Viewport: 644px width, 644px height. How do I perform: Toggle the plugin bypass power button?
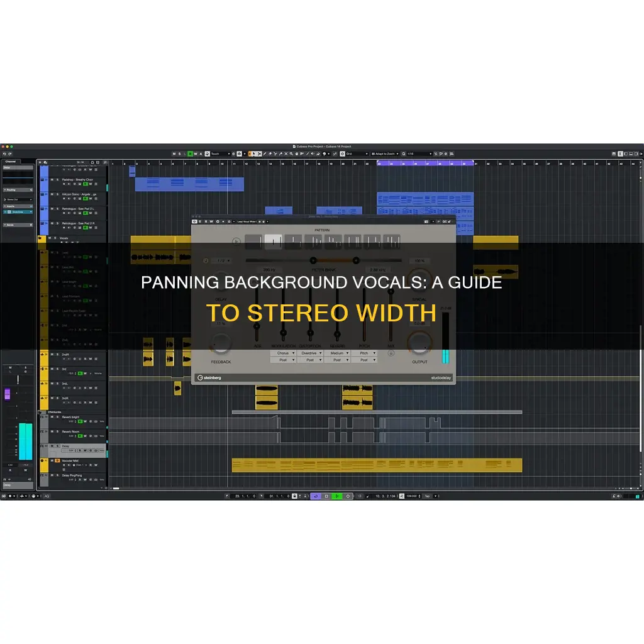coord(195,221)
